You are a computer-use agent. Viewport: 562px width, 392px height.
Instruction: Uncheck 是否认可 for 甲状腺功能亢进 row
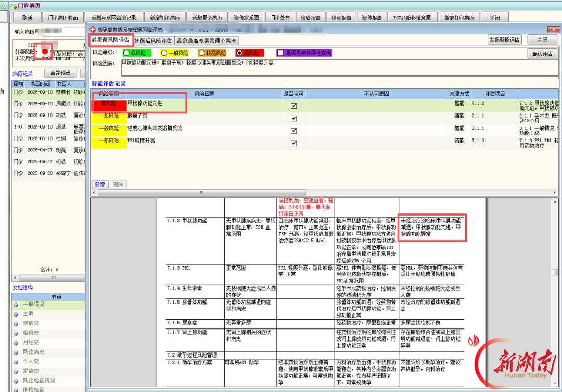point(293,106)
